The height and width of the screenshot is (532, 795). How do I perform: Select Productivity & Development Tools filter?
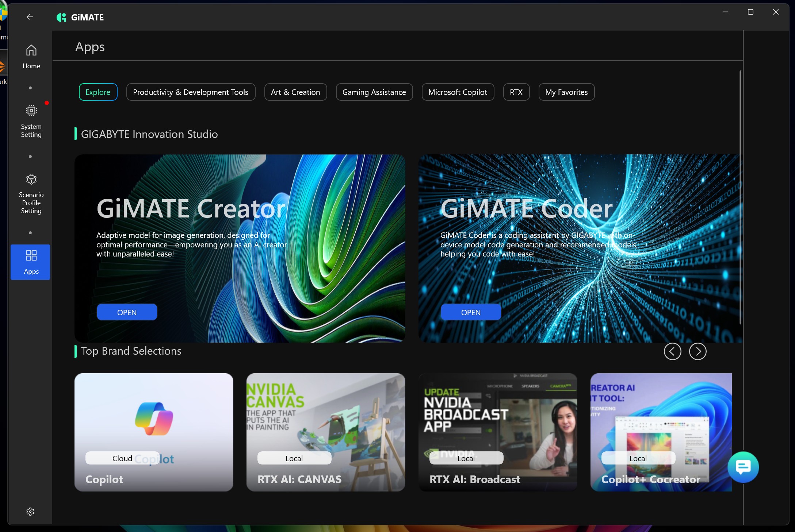(191, 92)
